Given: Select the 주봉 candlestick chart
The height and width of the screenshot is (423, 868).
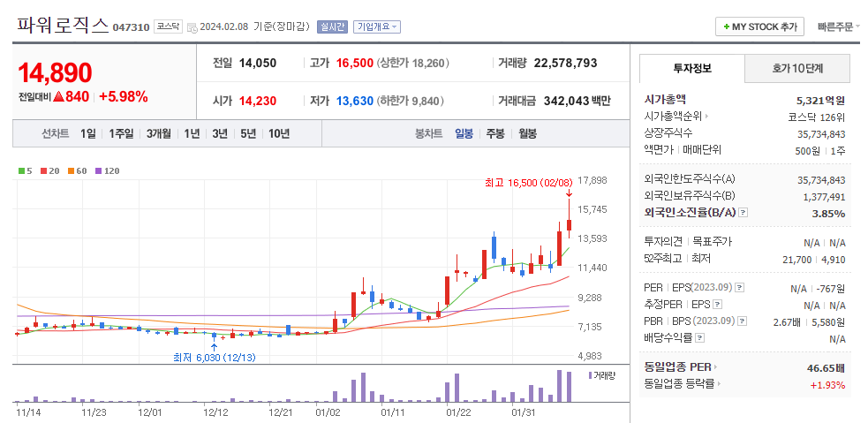Looking at the screenshot, I should 495,133.
